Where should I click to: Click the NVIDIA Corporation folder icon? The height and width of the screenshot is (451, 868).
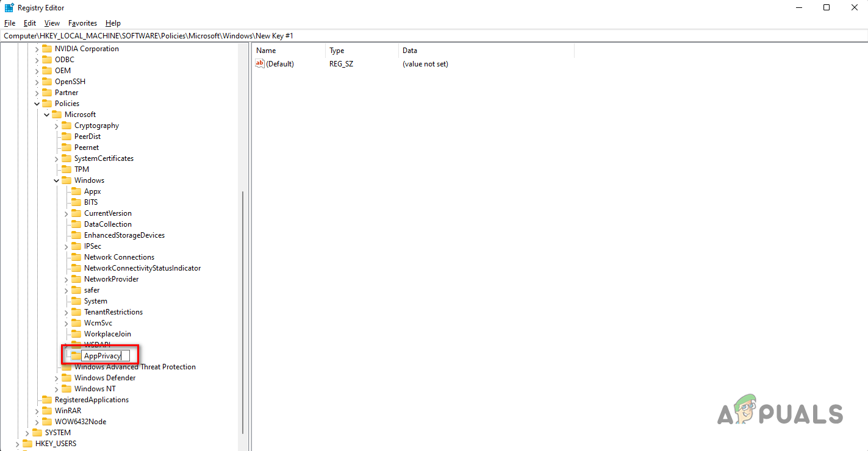coord(47,49)
